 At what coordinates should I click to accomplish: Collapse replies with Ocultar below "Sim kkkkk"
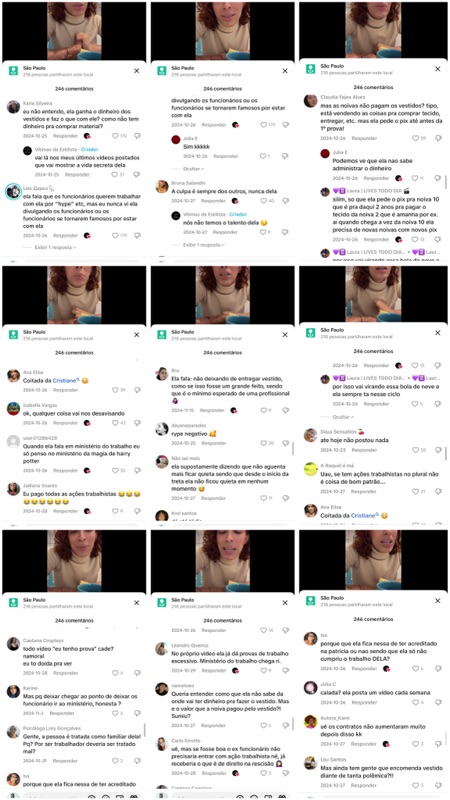point(194,168)
